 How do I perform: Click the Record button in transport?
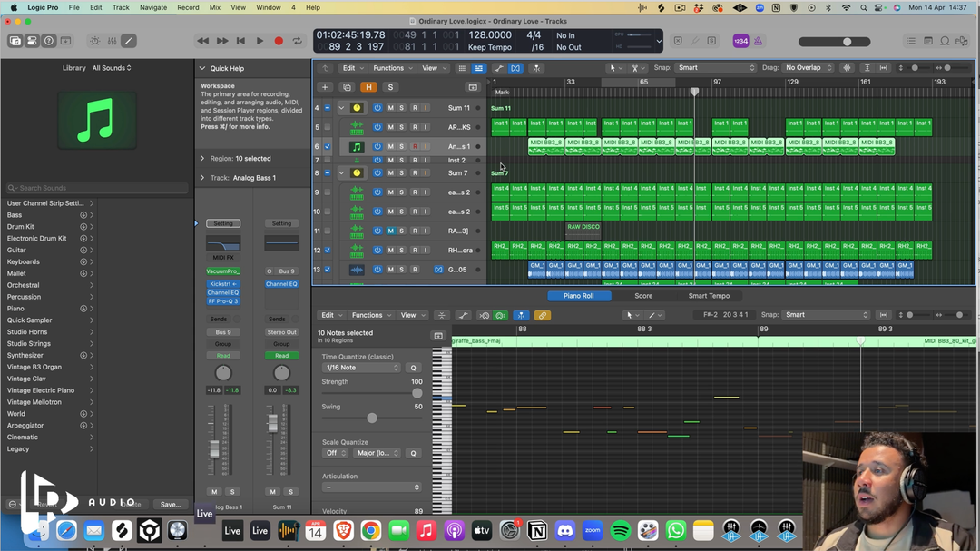click(279, 41)
